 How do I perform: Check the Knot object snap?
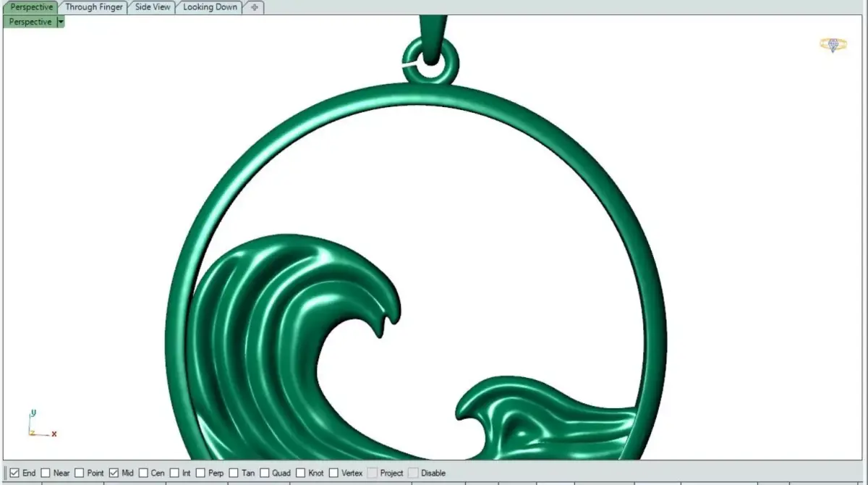pyautogui.click(x=300, y=473)
